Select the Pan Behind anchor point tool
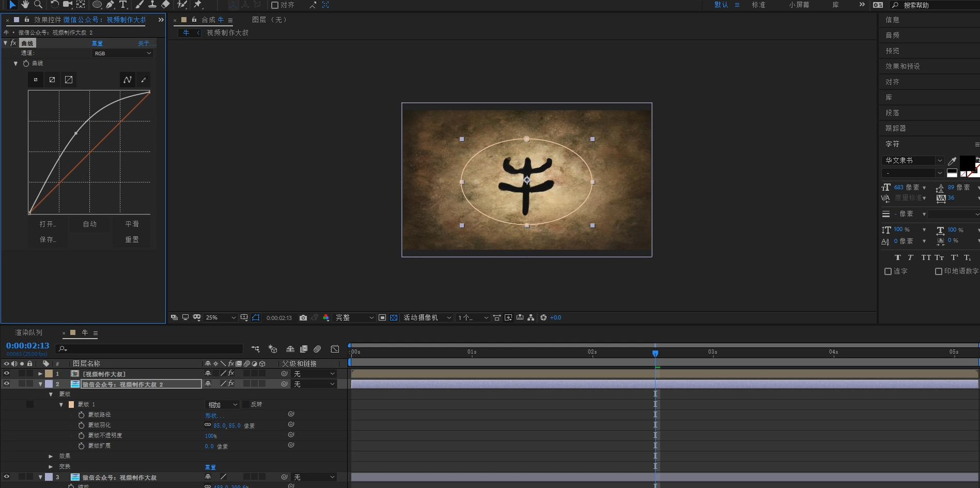Image resolution: width=980 pixels, height=488 pixels. point(81,5)
